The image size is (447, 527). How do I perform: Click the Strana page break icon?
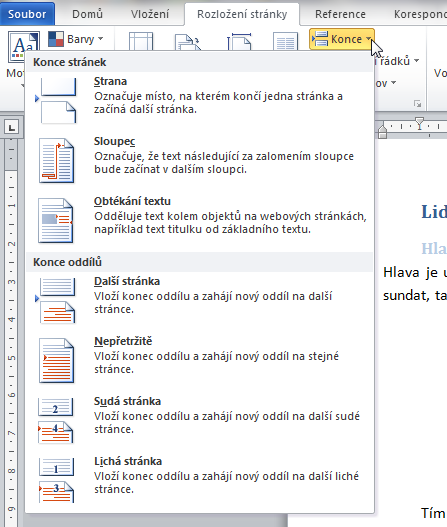point(56,100)
